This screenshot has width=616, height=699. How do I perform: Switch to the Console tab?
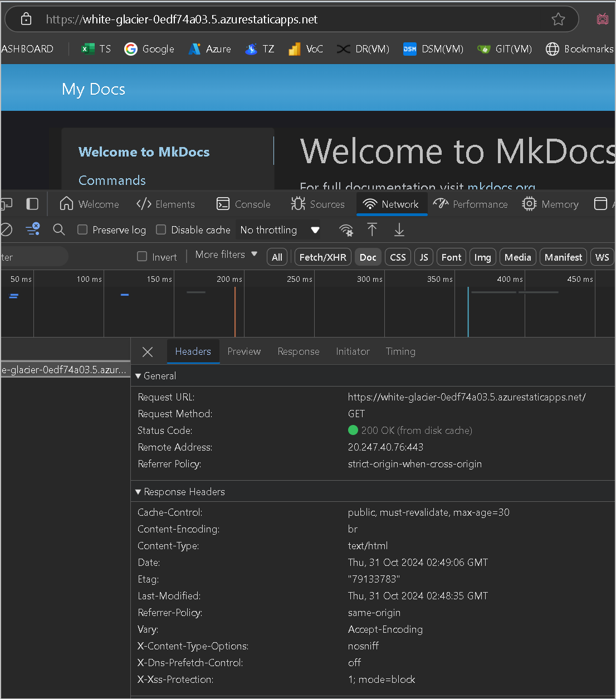[x=243, y=204]
